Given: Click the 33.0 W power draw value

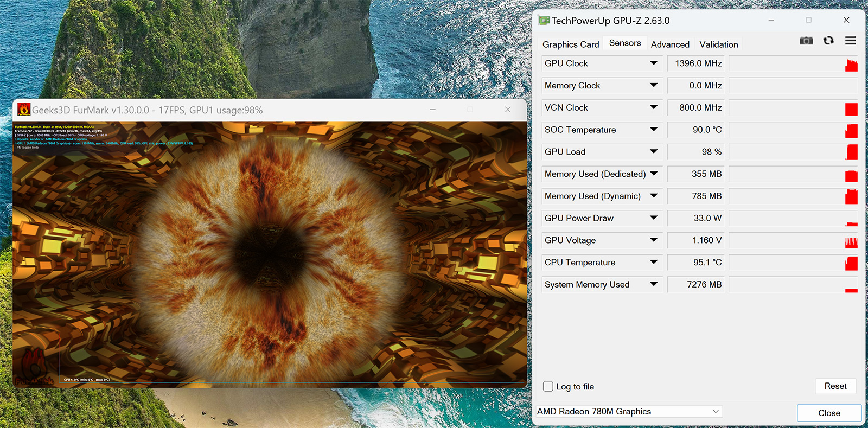Looking at the screenshot, I should tap(697, 218).
